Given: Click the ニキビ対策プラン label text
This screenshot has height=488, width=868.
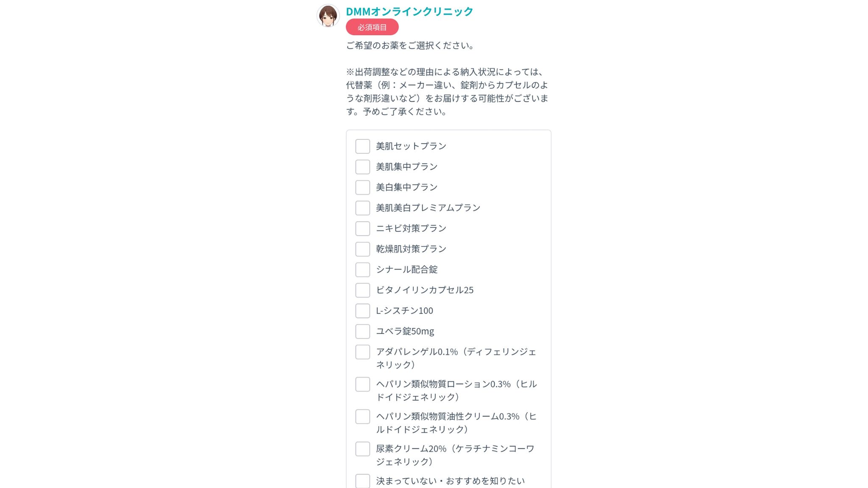Looking at the screenshot, I should 411,228.
